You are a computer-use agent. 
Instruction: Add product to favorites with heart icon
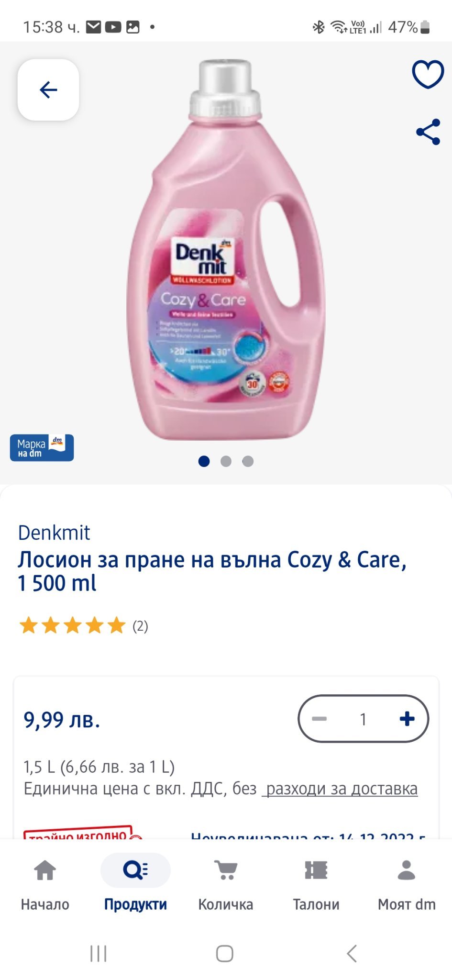click(428, 74)
